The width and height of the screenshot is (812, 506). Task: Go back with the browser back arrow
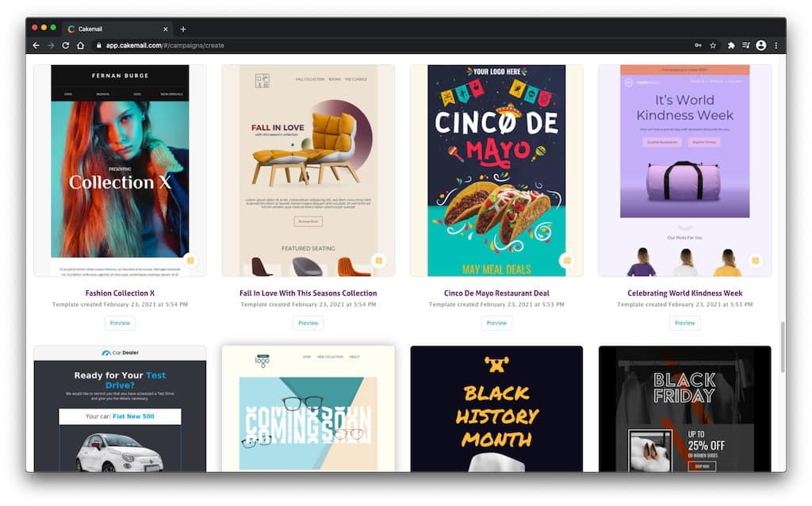(36, 45)
